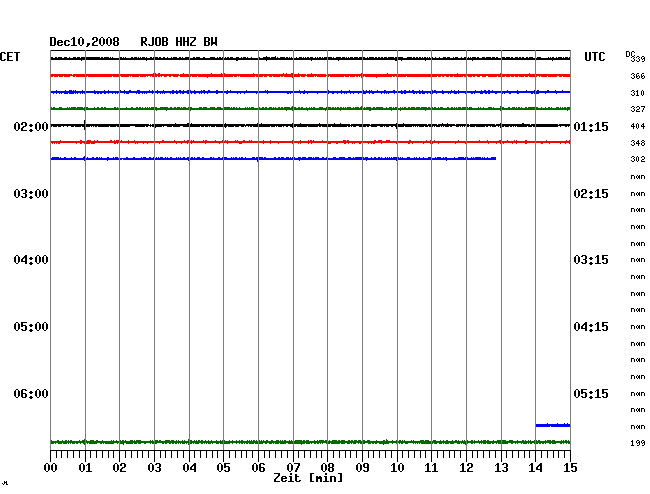Click the DC offset value "310"
The width and height of the screenshot is (650, 494).
pos(638,93)
